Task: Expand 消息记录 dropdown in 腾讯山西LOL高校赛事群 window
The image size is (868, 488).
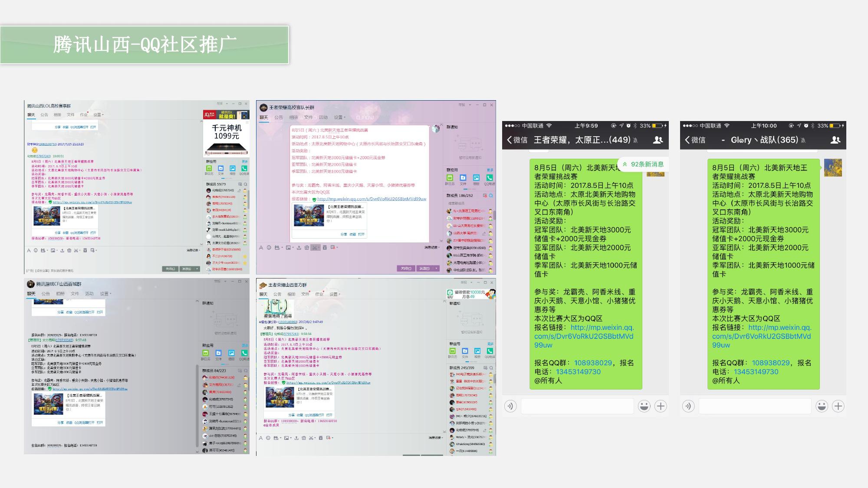Action: point(194,250)
